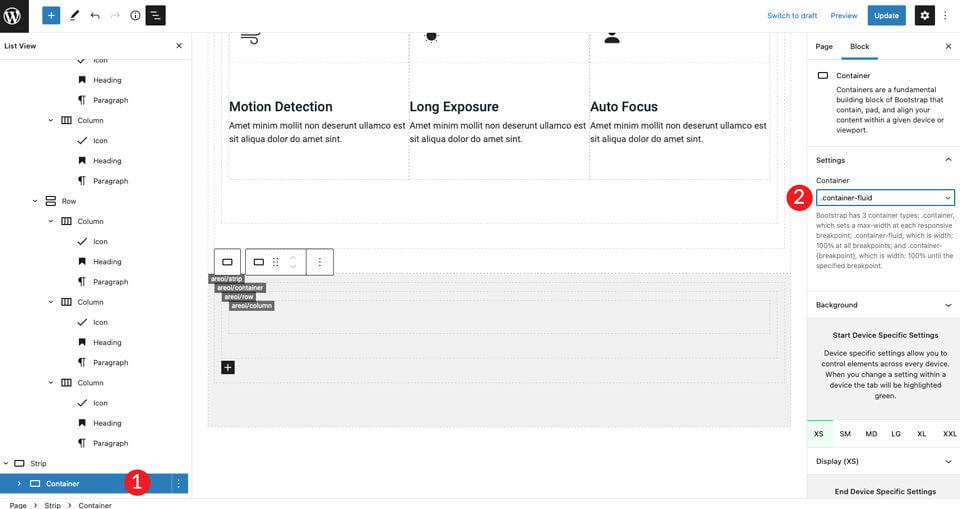The width and height of the screenshot is (960, 509).
Task: Select the MD device tab
Action: point(871,434)
